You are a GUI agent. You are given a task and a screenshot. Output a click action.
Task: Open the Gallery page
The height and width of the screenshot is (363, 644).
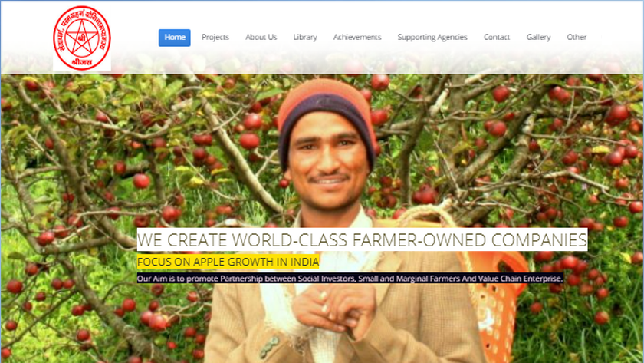point(538,38)
